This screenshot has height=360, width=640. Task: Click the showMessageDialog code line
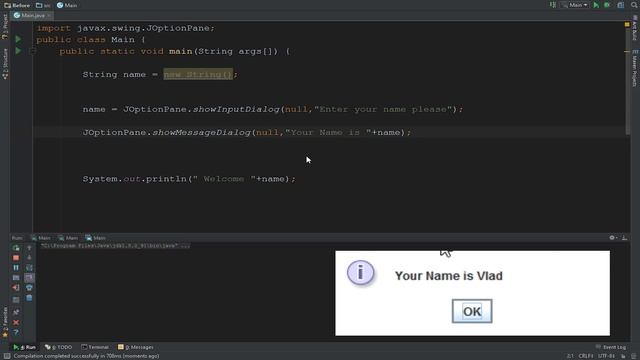pos(247,132)
